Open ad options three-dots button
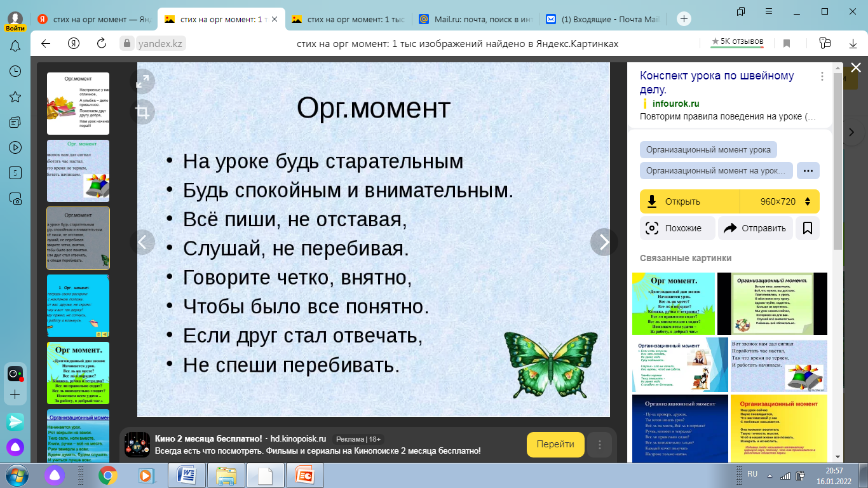Image resolution: width=868 pixels, height=488 pixels. [x=600, y=445]
